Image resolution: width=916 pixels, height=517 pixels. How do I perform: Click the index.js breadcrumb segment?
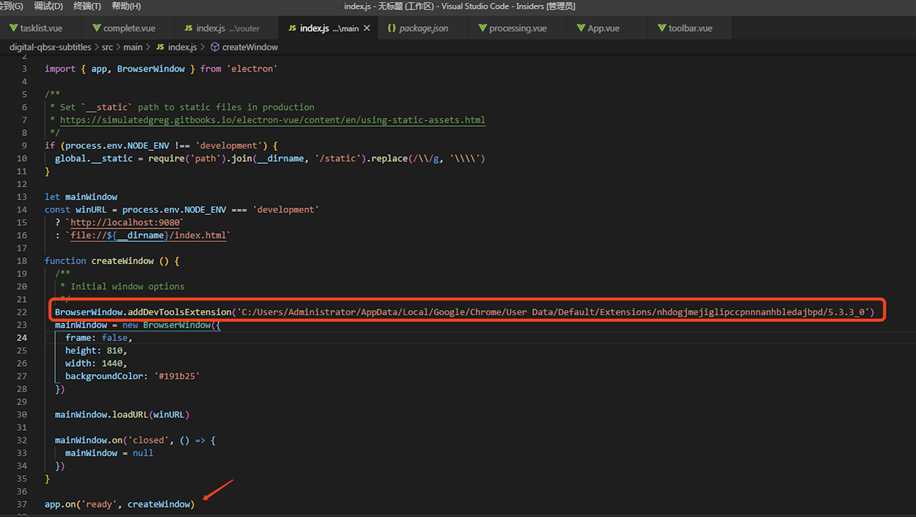click(182, 47)
